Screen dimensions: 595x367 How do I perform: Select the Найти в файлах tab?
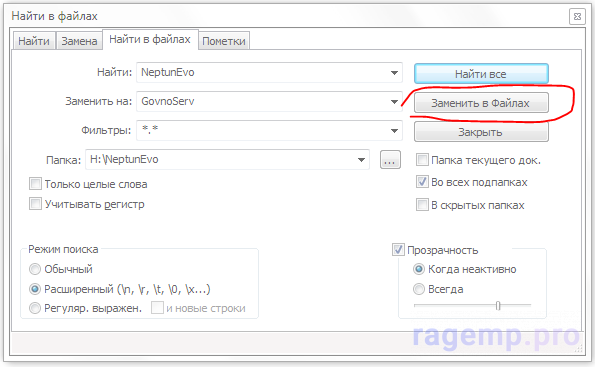click(150, 39)
